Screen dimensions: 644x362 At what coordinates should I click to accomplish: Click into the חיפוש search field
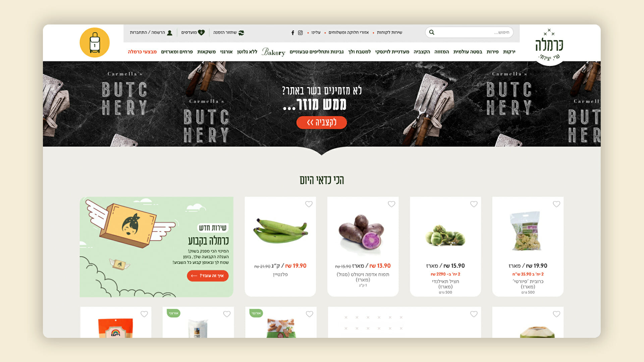(473, 32)
